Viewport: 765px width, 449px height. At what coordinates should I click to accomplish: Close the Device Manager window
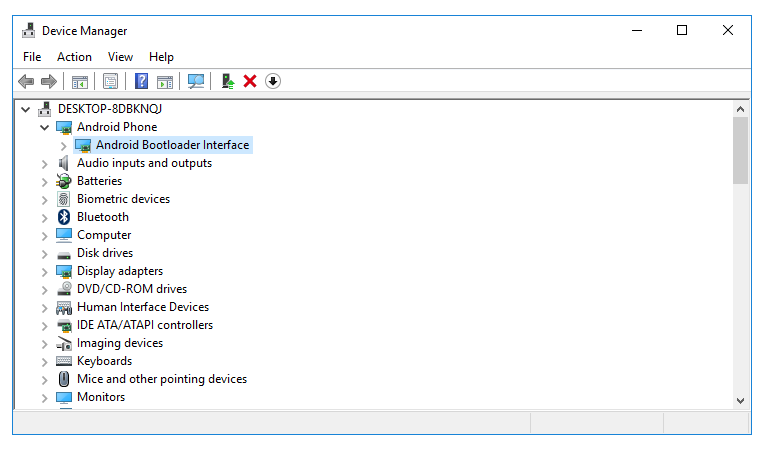(x=727, y=30)
